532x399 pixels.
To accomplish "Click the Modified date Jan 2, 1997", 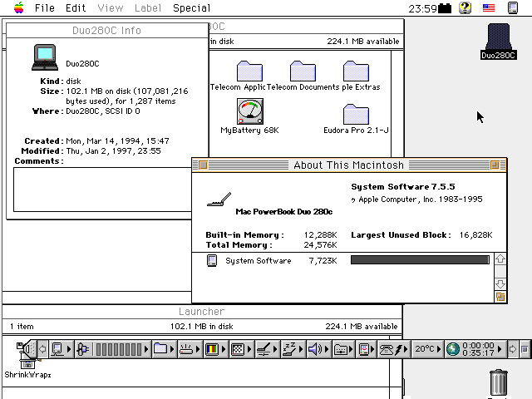I will [113, 151].
